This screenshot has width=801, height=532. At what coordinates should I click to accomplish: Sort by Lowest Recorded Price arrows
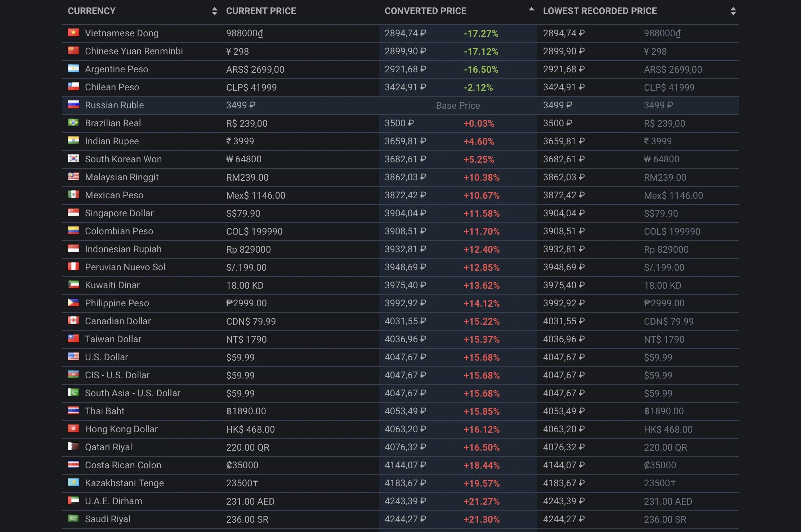pos(733,11)
